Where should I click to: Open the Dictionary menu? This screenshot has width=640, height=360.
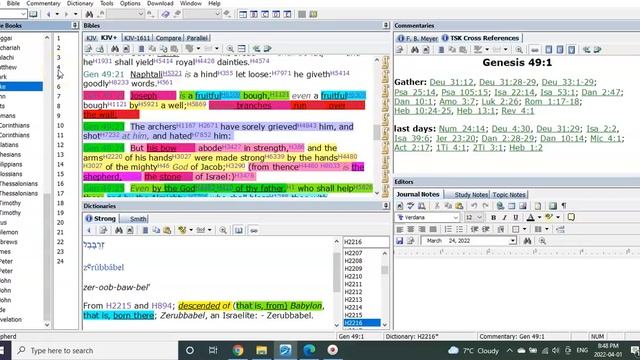[80, 3]
